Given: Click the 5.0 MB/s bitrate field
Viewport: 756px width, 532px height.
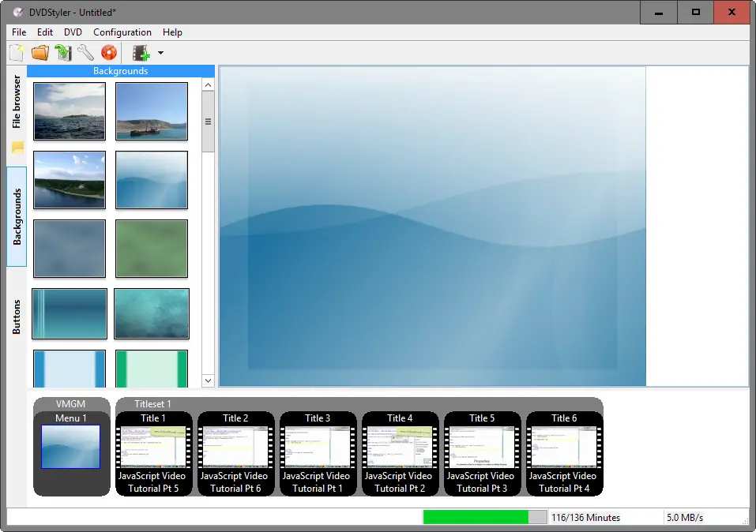Looking at the screenshot, I should pos(684,517).
